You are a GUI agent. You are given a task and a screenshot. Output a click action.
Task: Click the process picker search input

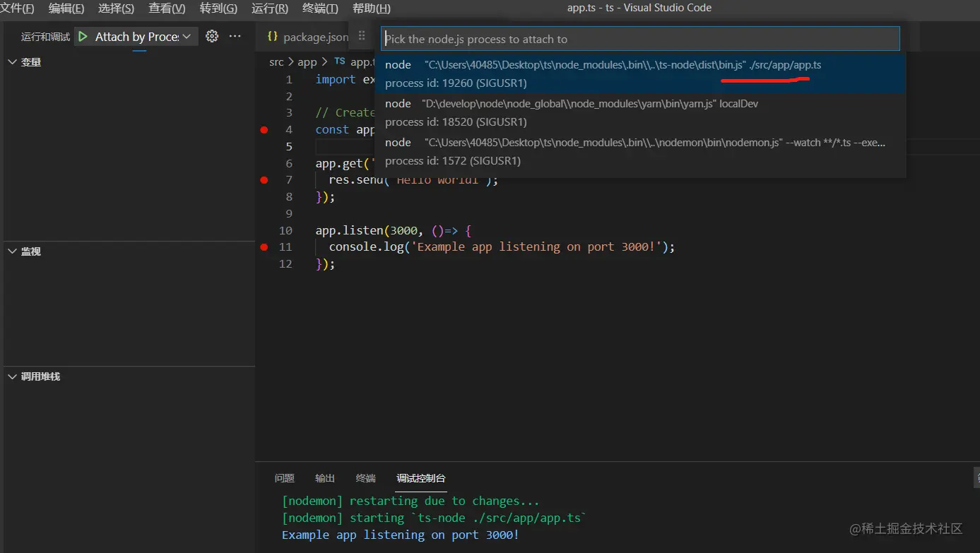640,39
